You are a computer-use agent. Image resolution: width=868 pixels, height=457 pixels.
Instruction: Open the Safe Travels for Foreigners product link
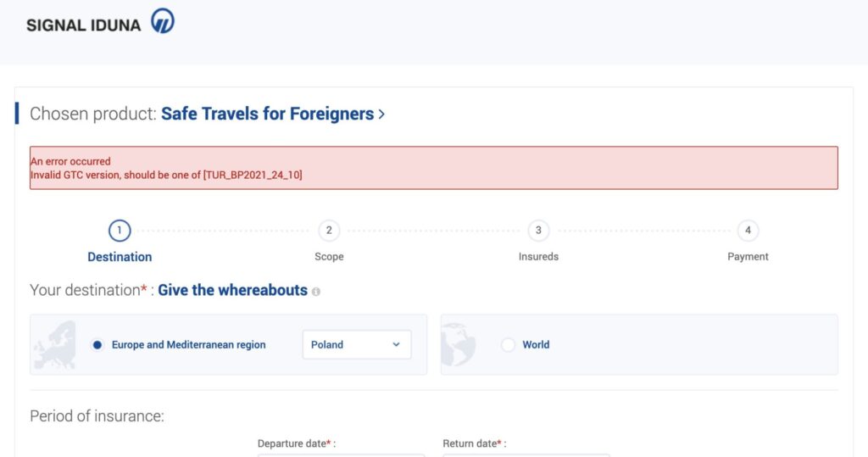267,114
